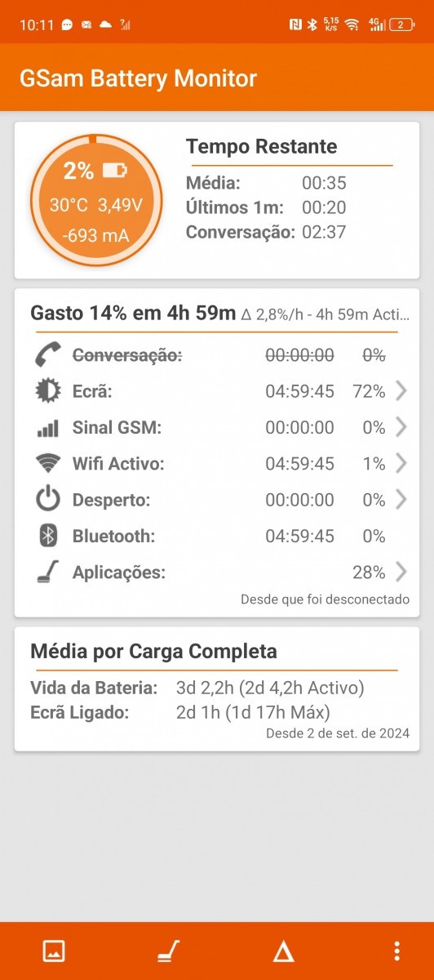Select the Aplicações row label
This screenshot has height=980, width=434.
click(118, 572)
